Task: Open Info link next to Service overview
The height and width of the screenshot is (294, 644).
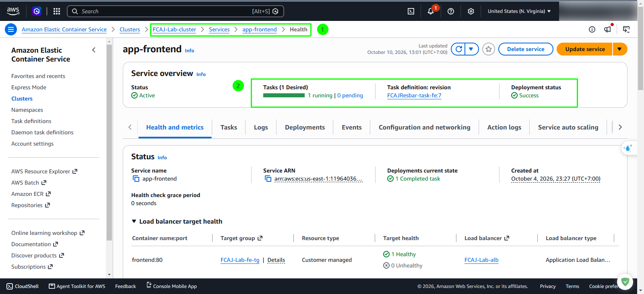Action: (201, 74)
